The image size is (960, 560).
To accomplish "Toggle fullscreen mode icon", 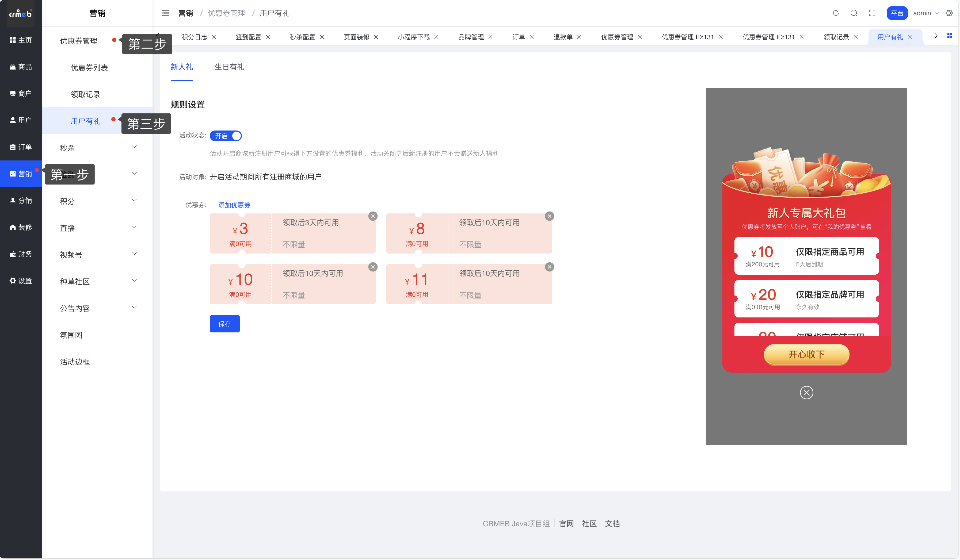I will [872, 13].
